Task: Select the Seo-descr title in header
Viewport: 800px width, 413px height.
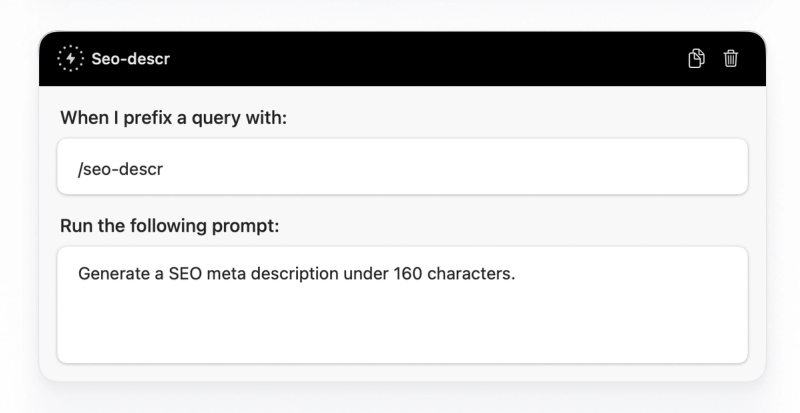Action: pos(131,59)
